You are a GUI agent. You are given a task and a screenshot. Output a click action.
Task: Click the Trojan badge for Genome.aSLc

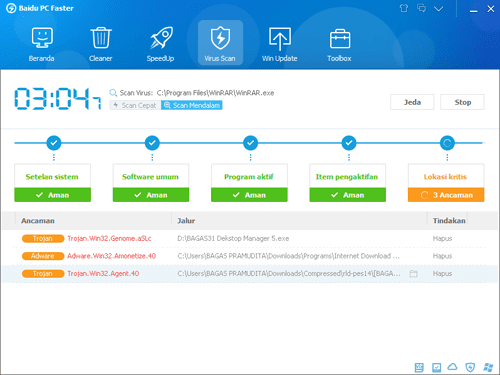(43, 239)
